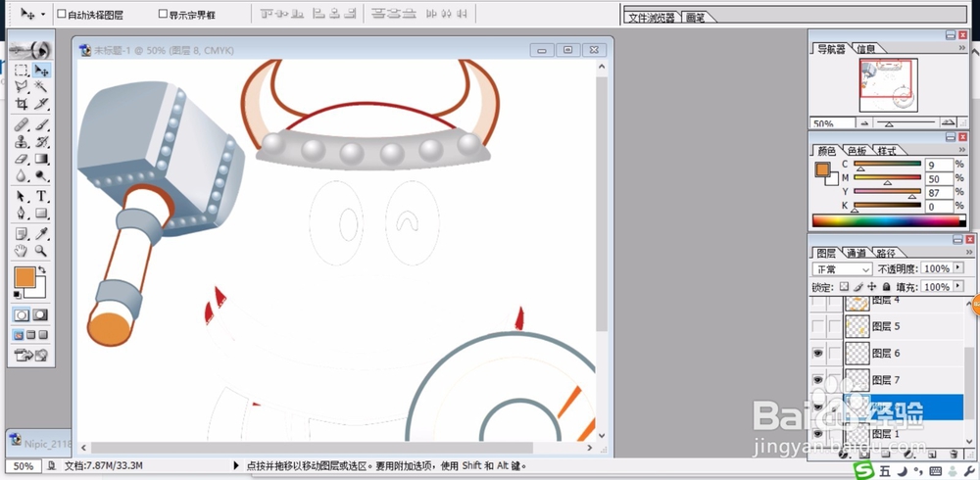The image size is (980, 480).
Task: Expand Color panel options menu
Action: [x=962, y=150]
